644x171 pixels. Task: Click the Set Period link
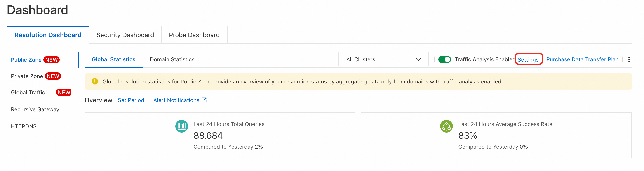(x=131, y=100)
